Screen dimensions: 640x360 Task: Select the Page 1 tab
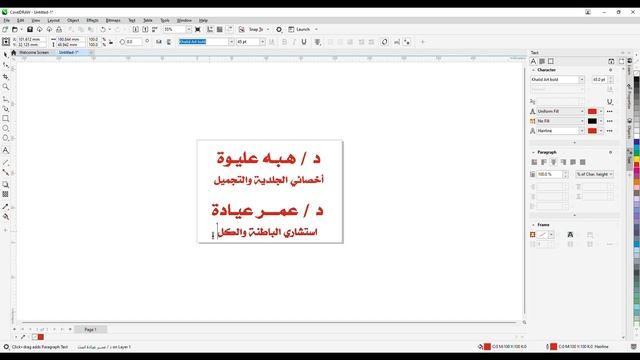coord(90,329)
